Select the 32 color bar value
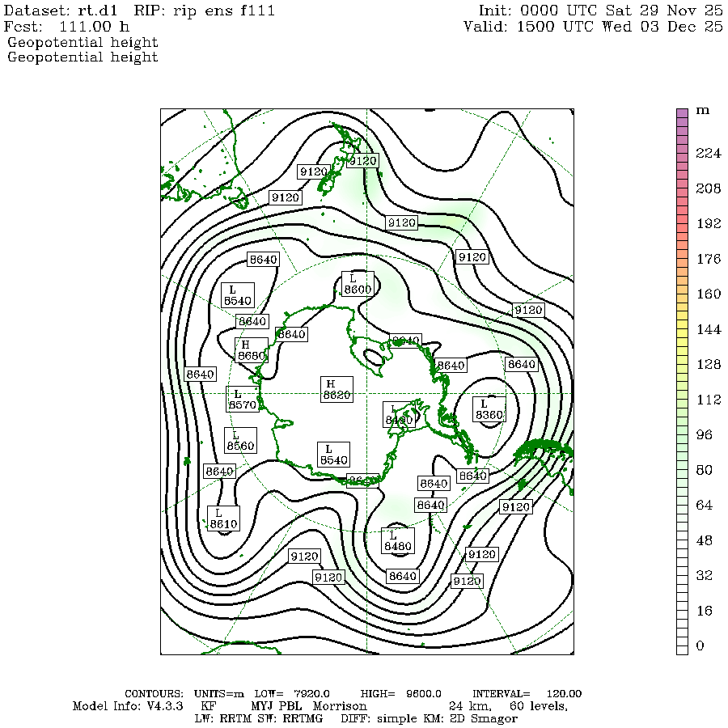Screen dimensions: 728x728 coord(704,575)
